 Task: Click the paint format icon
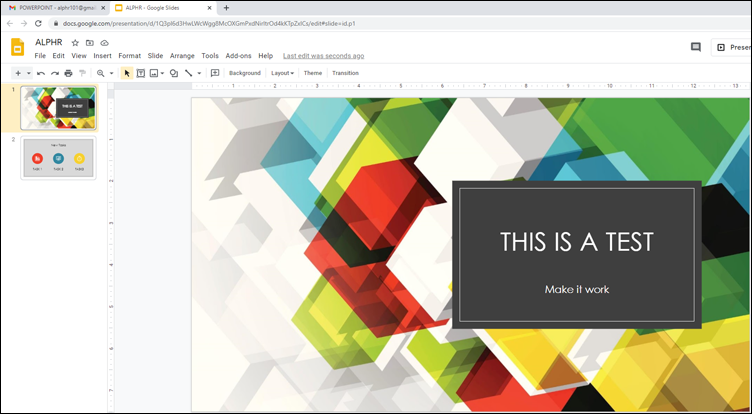coord(82,73)
